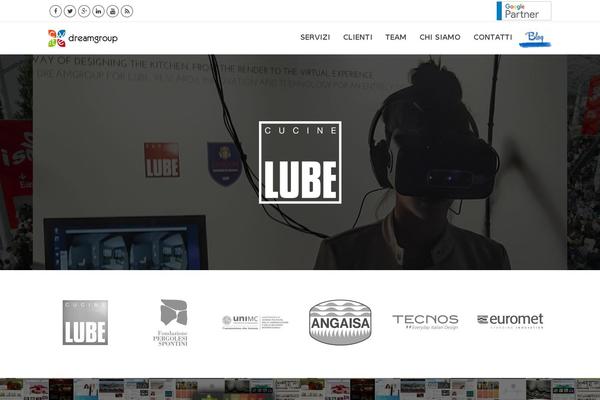Image resolution: width=600 pixels, height=400 pixels.
Task: Open the CHI SIAMO menu item
Action: click(440, 37)
